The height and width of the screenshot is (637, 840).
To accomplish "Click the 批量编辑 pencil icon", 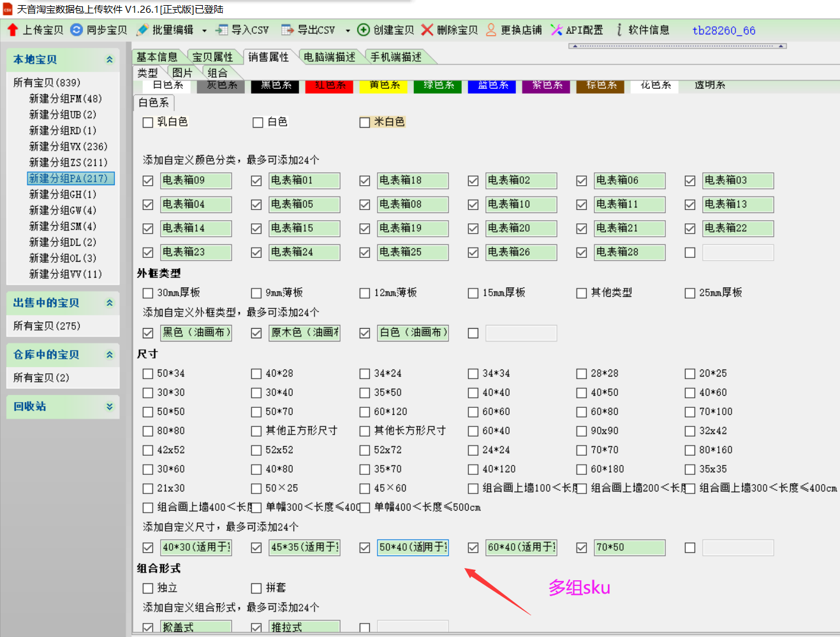I will click(143, 30).
